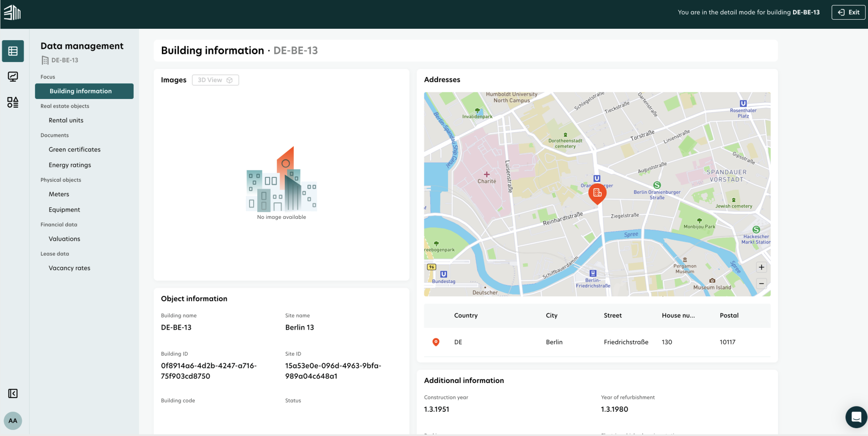The height and width of the screenshot is (436, 868).
Task: Navigate to Rental units
Action: coord(66,120)
